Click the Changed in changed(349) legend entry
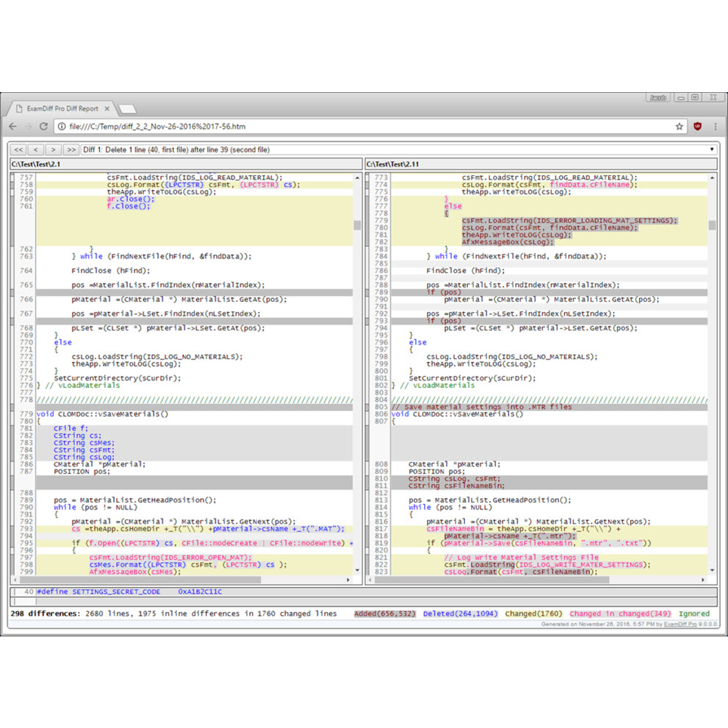728x728 pixels. pos(621,614)
